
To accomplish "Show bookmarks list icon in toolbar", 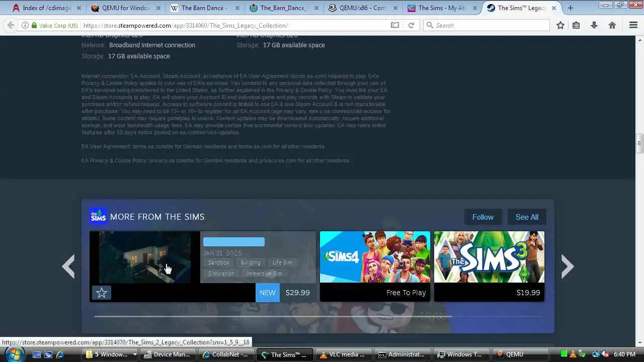I will click(x=577, y=25).
